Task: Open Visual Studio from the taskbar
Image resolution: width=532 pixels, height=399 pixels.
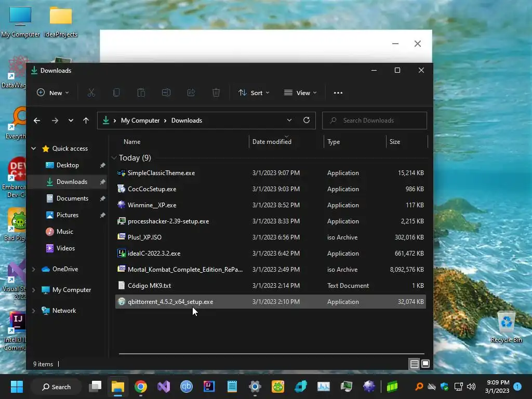Action: (x=164, y=387)
